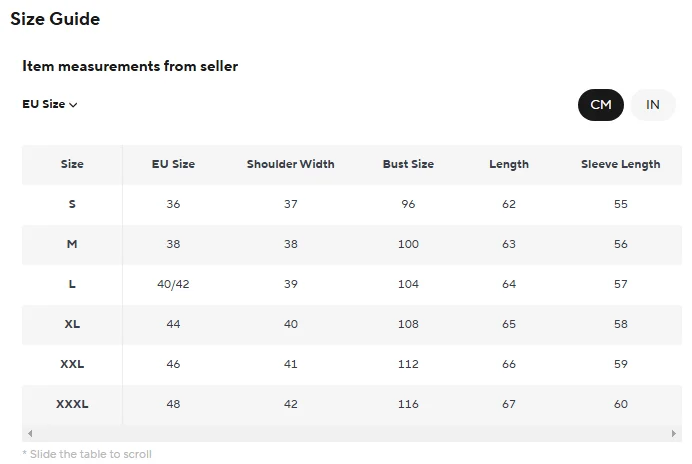
Task: Select the M size row label
Action: click(72, 244)
